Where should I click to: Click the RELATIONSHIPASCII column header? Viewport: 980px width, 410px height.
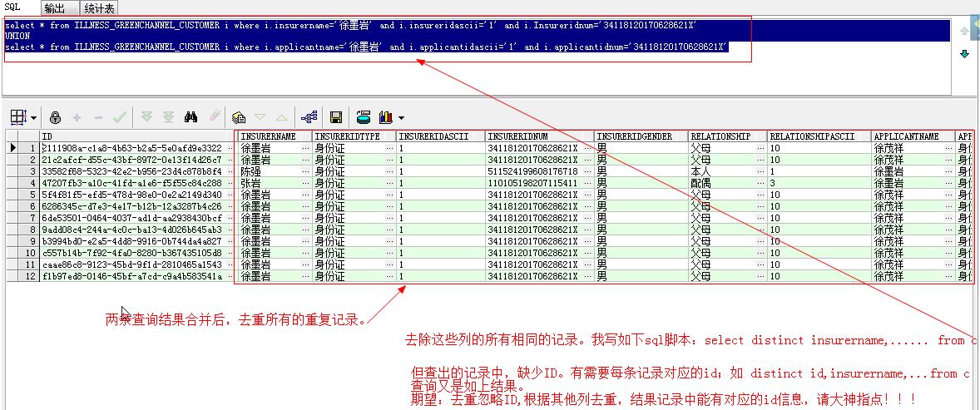[x=819, y=136]
